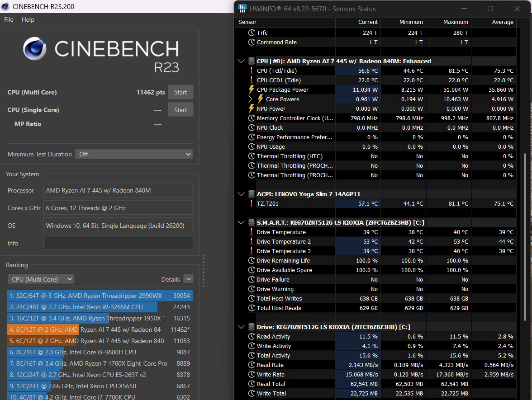Screen dimensions: 532x400
Task: Click the thermometer icon for Drive Temperature 3
Action: [252, 251]
